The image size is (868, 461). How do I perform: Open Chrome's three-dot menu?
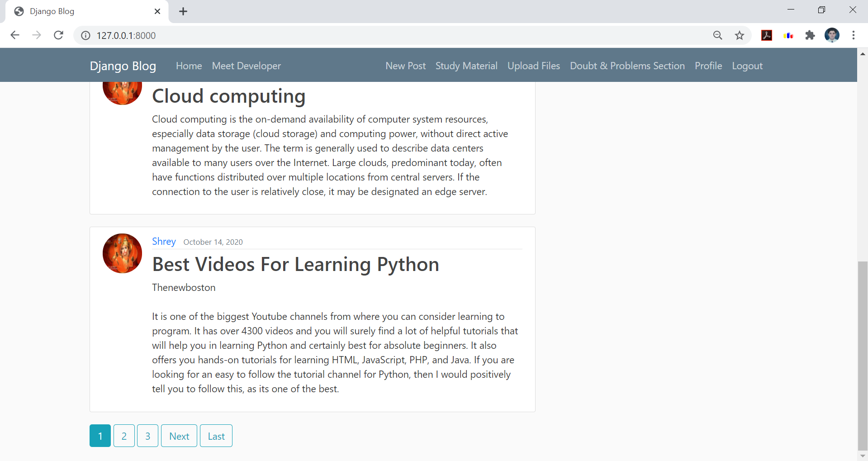(x=854, y=35)
